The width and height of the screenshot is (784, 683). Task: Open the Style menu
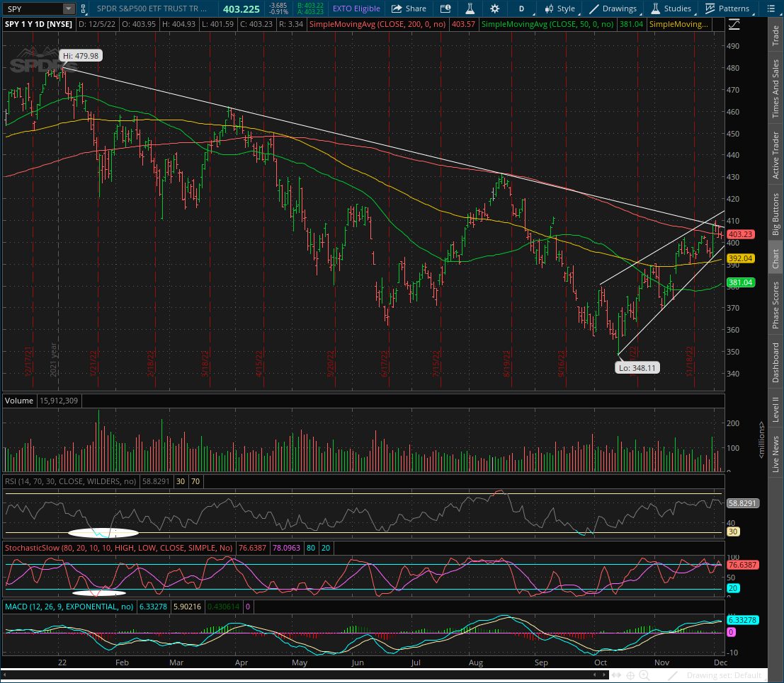coord(560,8)
